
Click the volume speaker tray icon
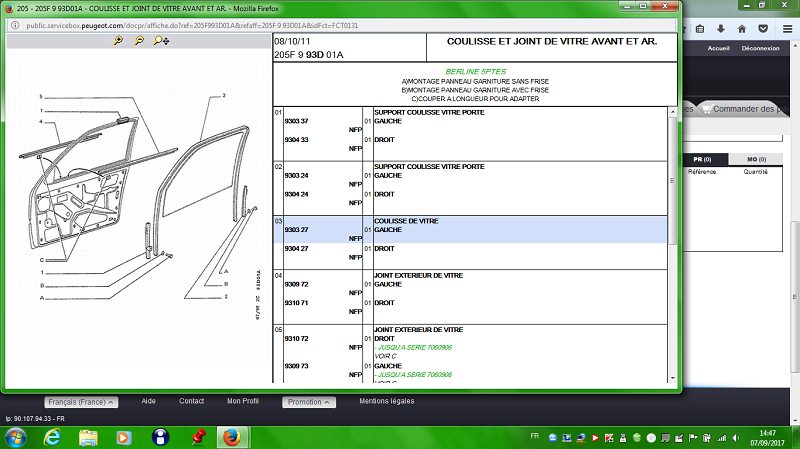click(735, 438)
